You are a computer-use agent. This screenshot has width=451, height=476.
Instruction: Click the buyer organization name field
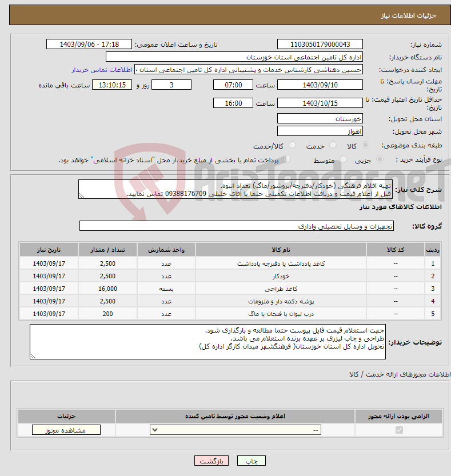click(x=234, y=57)
